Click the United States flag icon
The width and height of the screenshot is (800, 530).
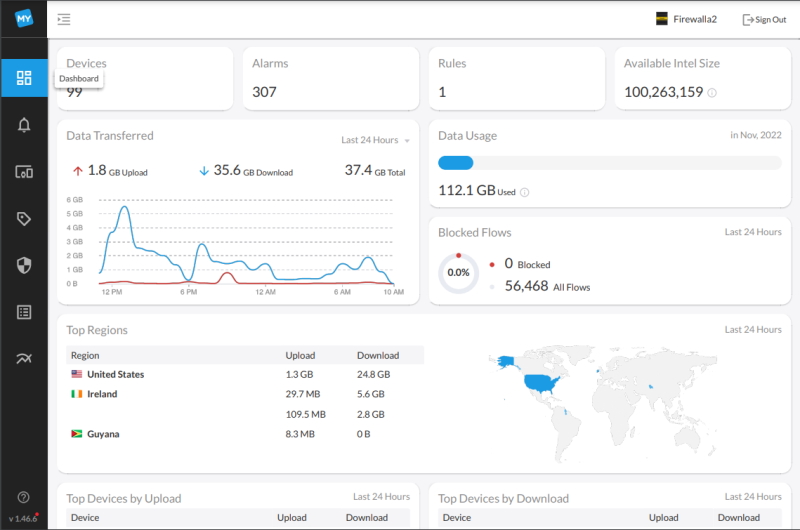point(77,374)
